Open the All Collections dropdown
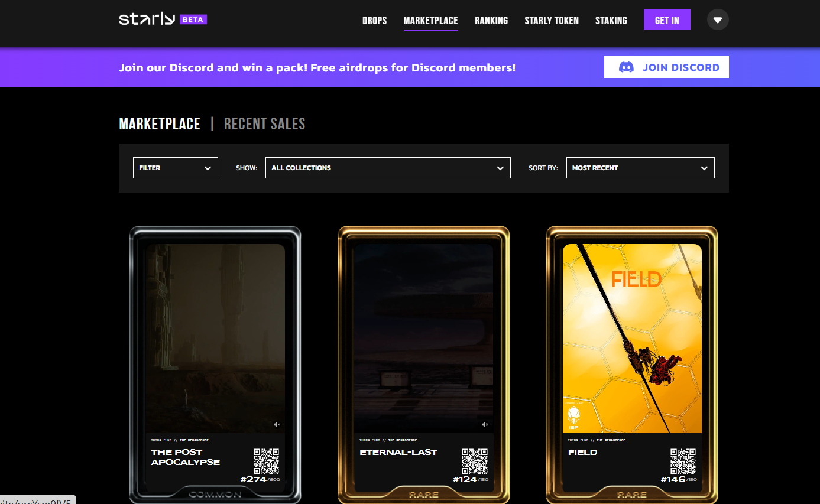820x504 pixels. (x=388, y=168)
